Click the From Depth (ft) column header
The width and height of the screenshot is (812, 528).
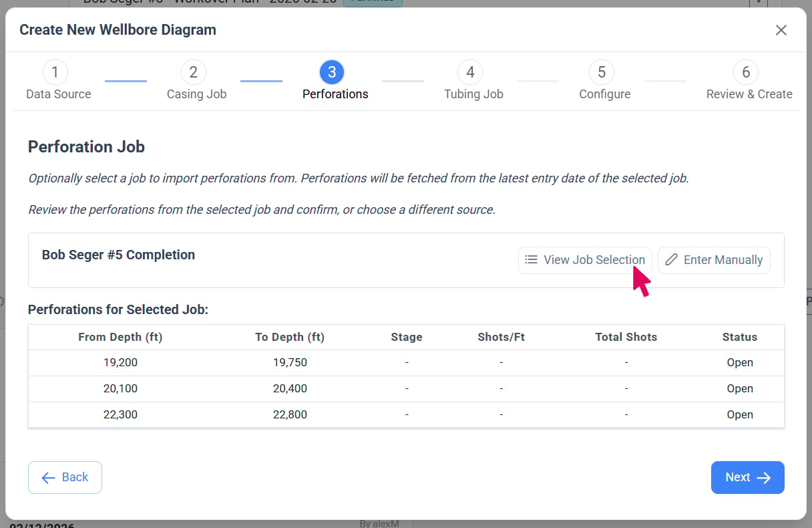(x=120, y=337)
